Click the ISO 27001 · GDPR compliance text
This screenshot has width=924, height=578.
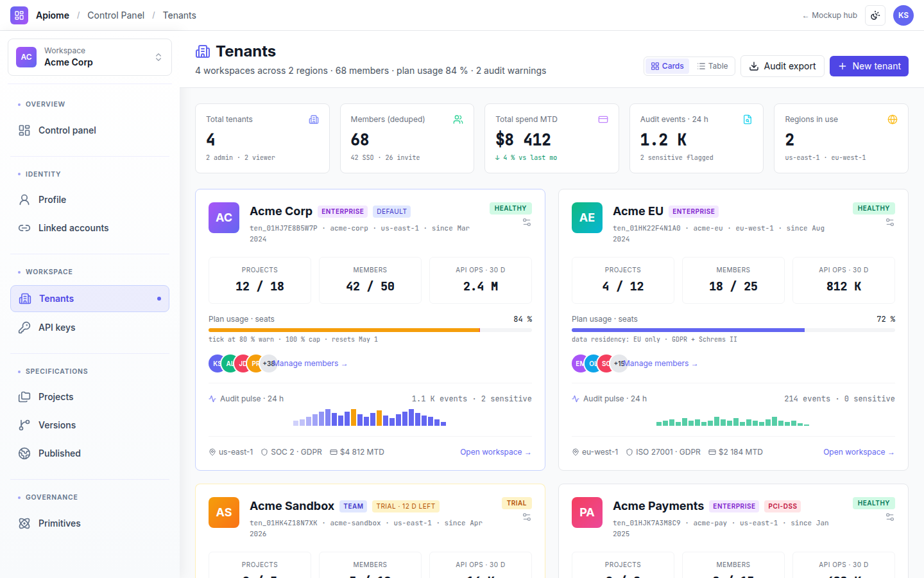coord(668,452)
